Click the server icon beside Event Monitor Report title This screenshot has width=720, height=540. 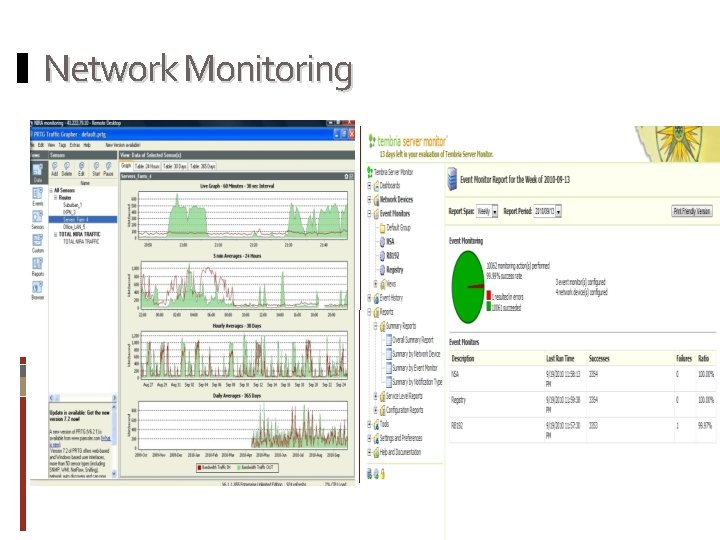(x=452, y=179)
